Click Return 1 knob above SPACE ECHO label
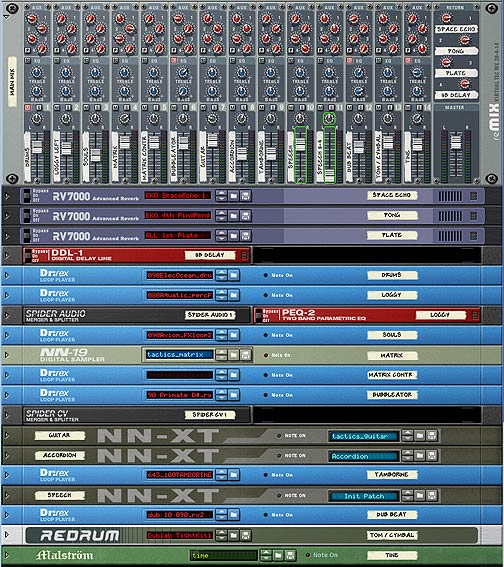 (447, 18)
